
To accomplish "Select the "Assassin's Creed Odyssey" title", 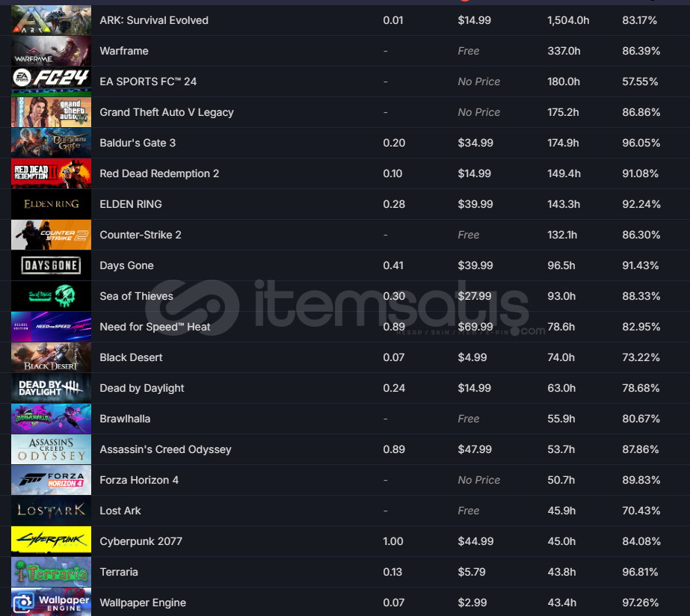I will [x=165, y=449].
